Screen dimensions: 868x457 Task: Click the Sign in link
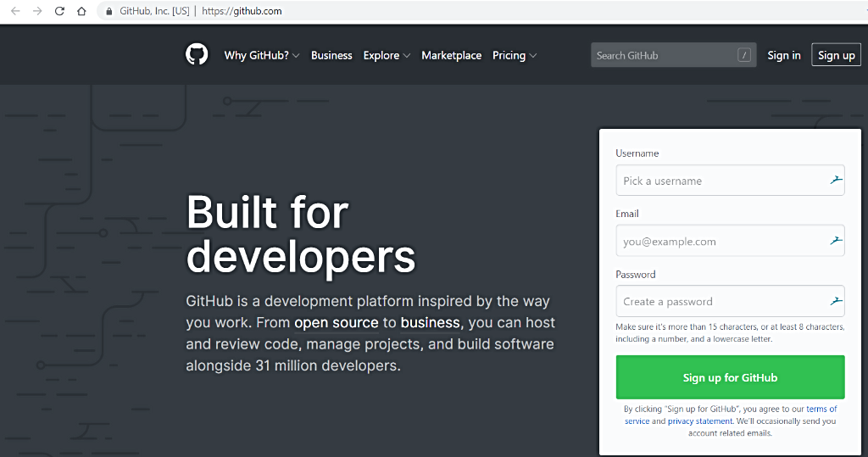click(784, 55)
